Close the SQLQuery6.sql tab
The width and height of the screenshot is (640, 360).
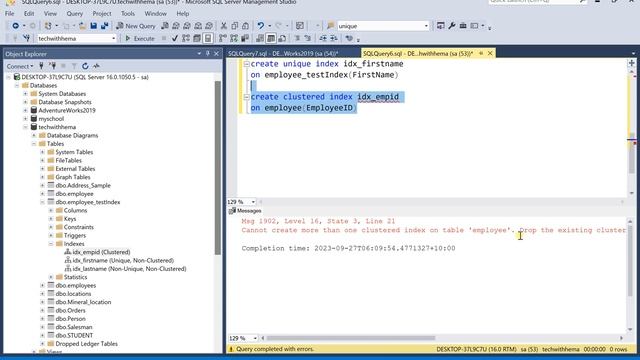pyautogui.click(x=490, y=53)
